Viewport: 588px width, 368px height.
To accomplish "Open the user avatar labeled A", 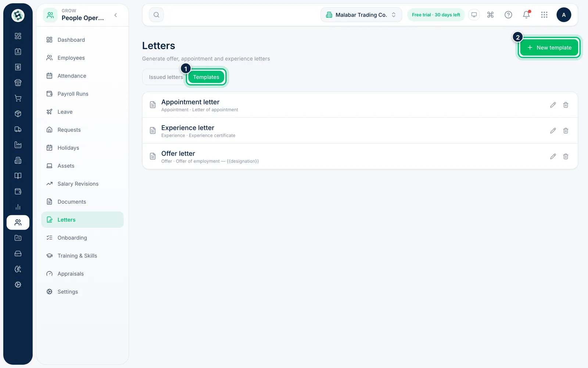I will [564, 15].
